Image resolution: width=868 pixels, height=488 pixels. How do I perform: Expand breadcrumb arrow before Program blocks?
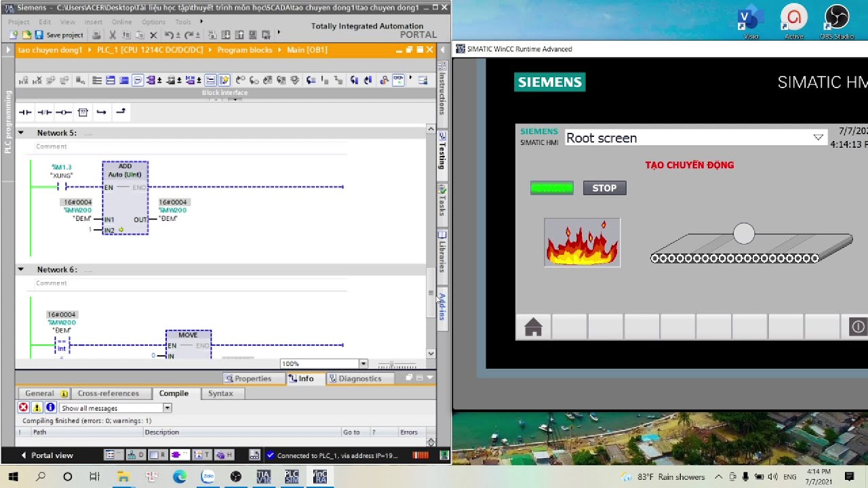tap(210, 50)
